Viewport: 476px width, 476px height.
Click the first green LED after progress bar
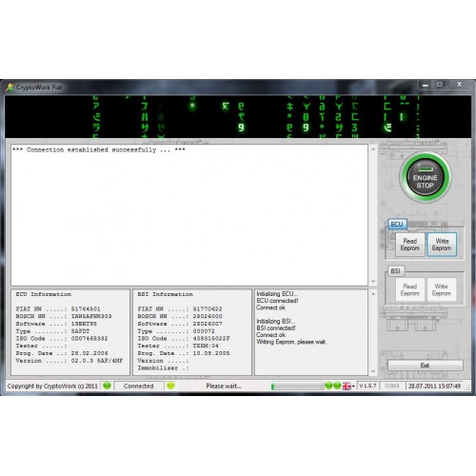point(328,386)
